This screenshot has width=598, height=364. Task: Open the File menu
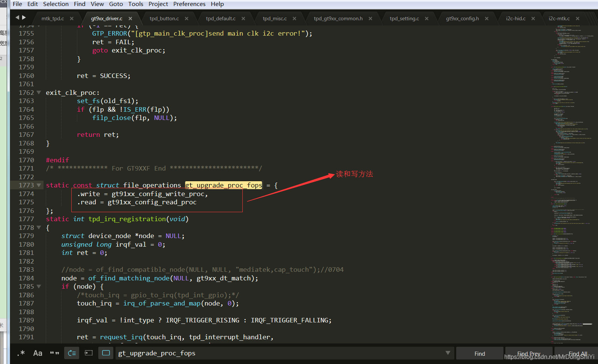[x=17, y=4]
